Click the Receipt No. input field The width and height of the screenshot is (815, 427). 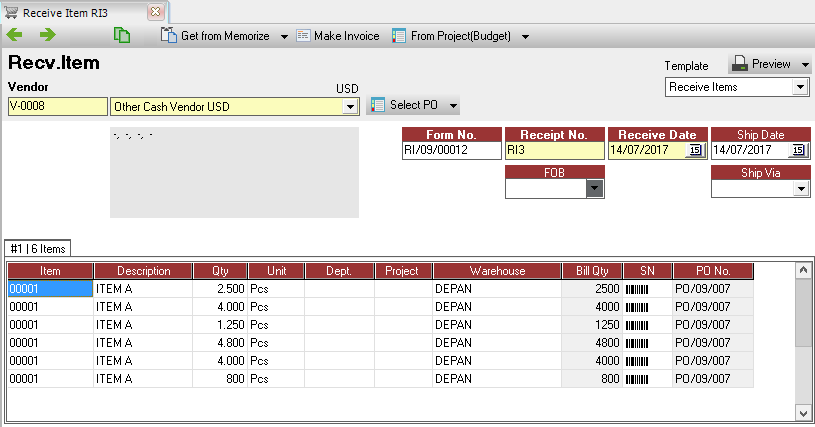(x=555, y=150)
